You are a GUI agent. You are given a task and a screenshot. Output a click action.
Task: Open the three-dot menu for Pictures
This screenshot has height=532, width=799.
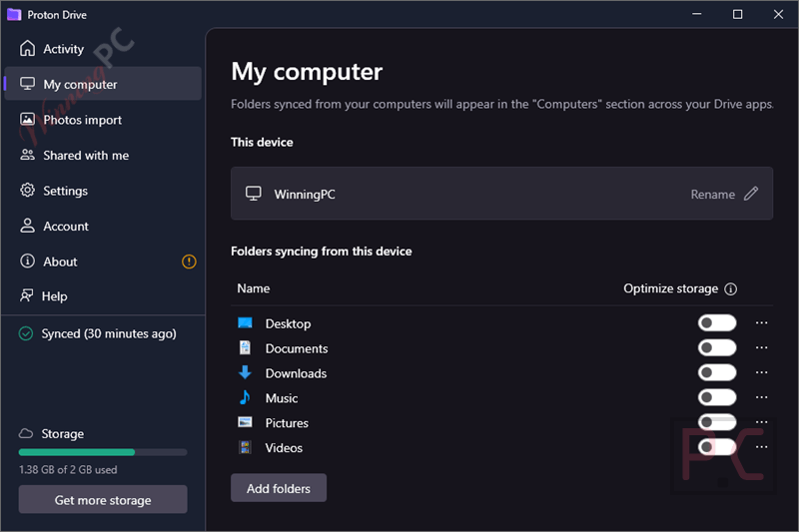[761, 422]
